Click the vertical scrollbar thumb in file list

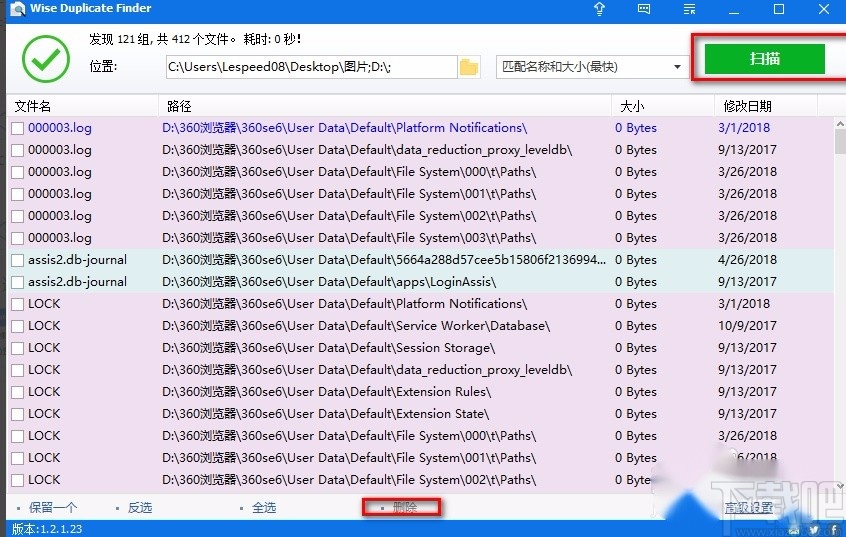tap(840, 141)
